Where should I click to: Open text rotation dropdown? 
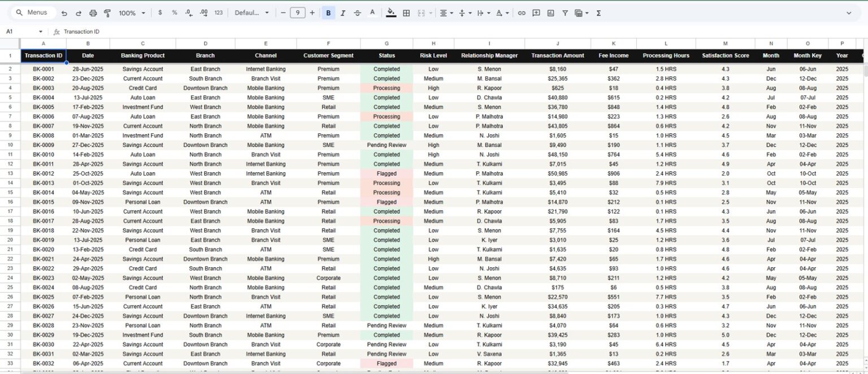click(x=502, y=13)
